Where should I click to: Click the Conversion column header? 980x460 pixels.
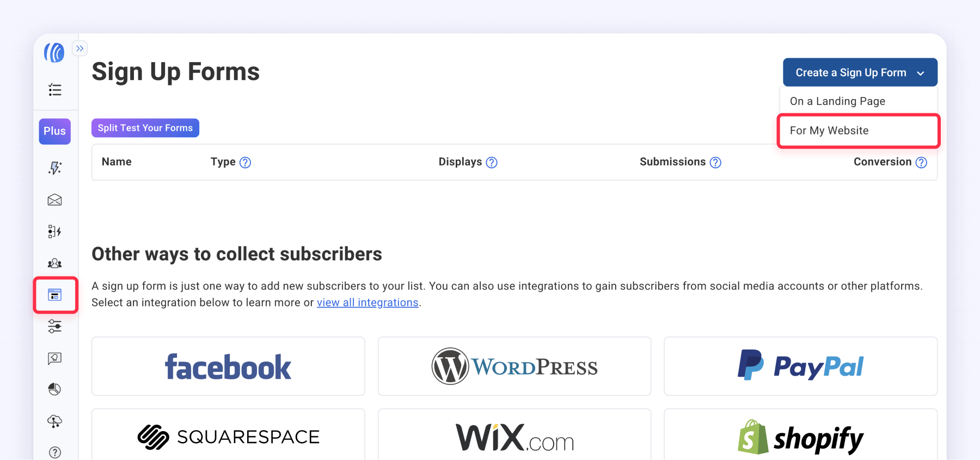pos(883,162)
